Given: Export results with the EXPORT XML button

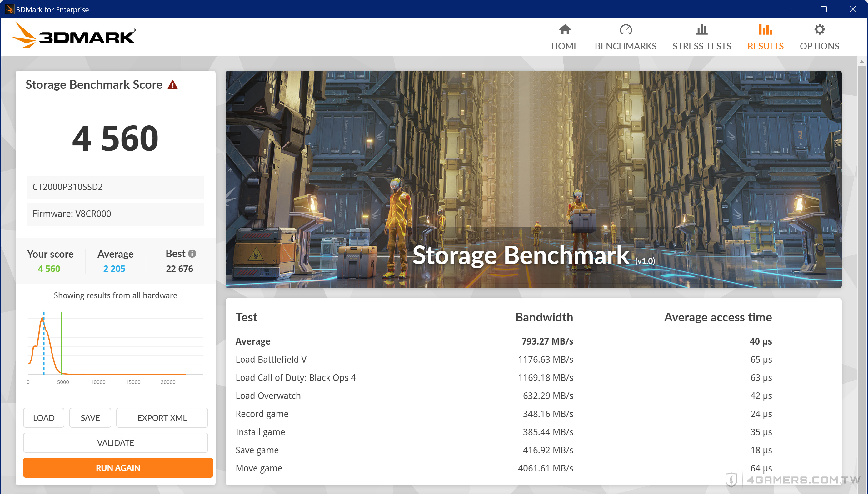Looking at the screenshot, I should point(162,418).
